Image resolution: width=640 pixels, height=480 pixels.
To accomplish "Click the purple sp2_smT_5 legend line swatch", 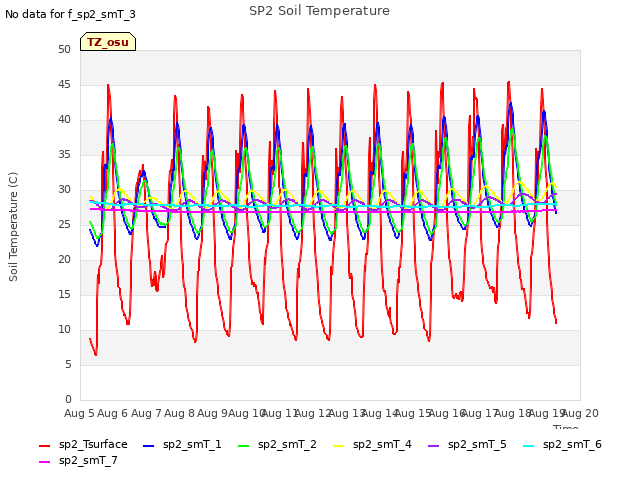I will (x=433, y=446).
